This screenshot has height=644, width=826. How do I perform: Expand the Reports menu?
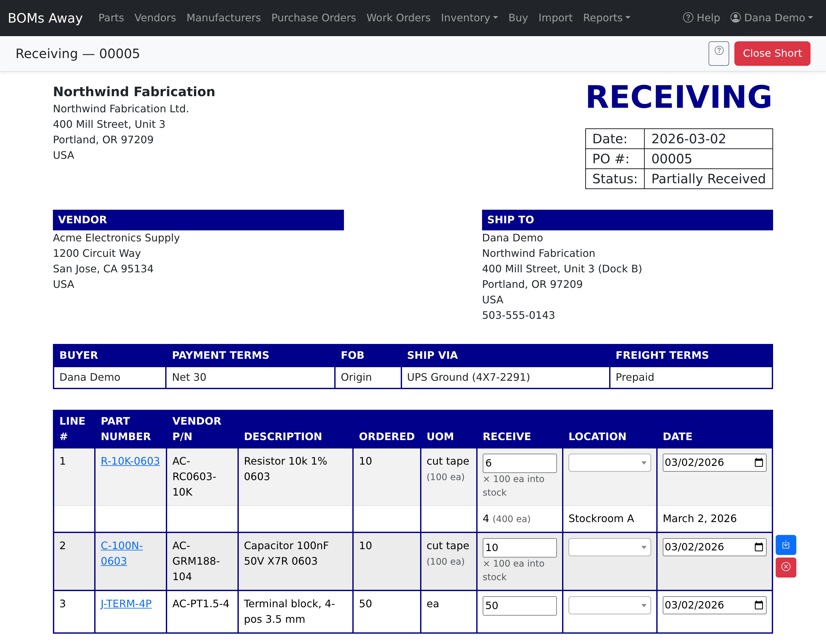[x=606, y=18]
